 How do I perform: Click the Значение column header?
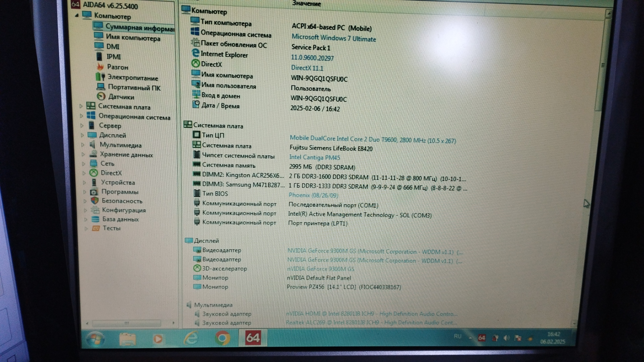point(307,3)
